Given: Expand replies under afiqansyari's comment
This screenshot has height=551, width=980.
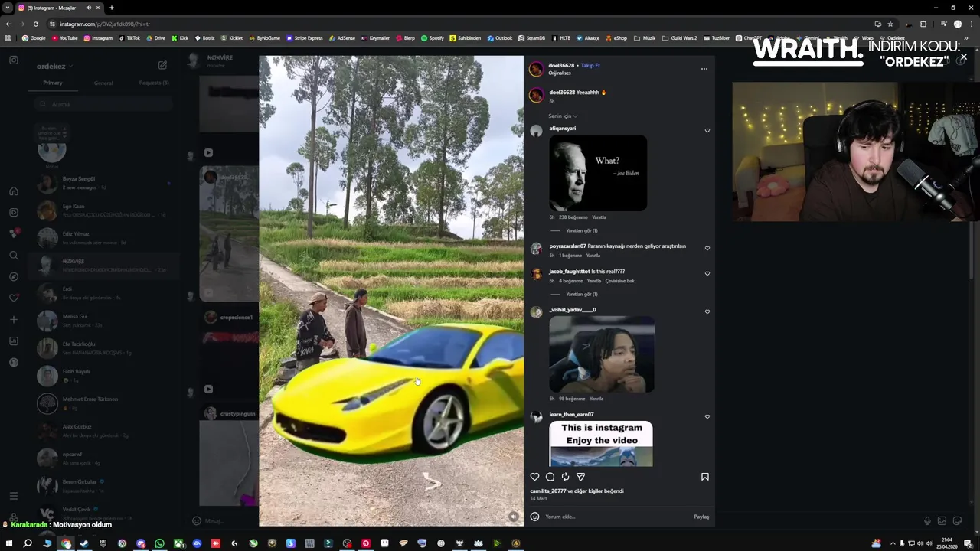Looking at the screenshot, I should pos(582,230).
